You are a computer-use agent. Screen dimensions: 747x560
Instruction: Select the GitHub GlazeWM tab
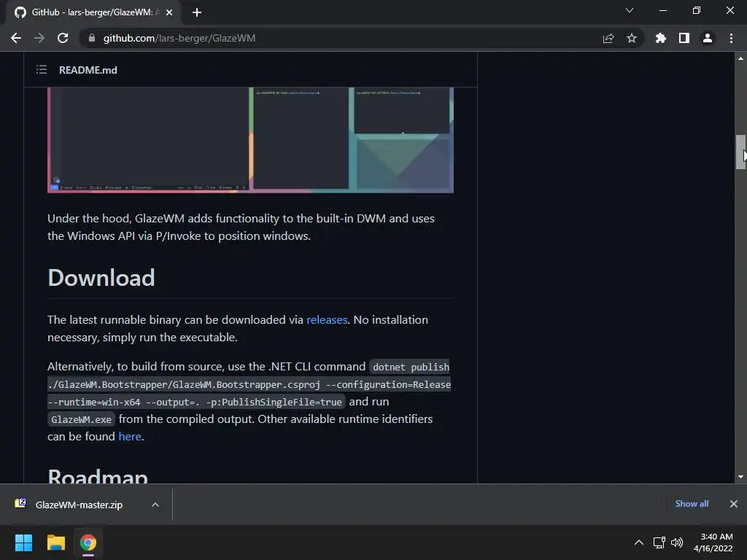[93, 12]
